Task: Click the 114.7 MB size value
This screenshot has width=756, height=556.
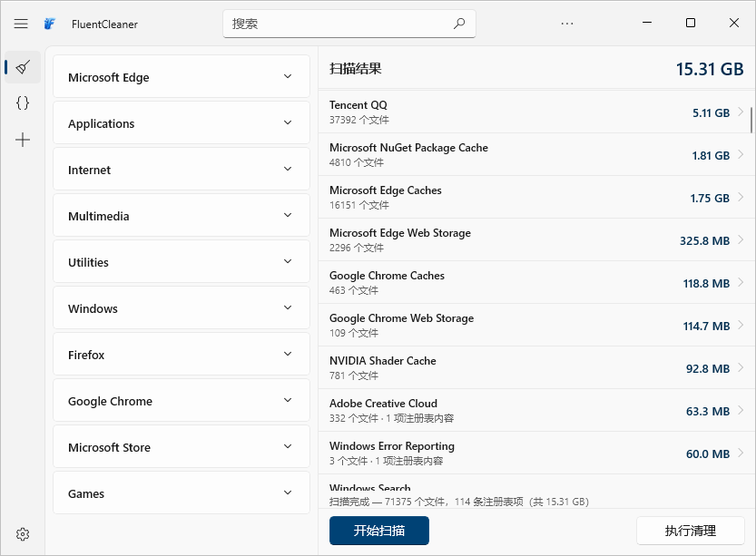Action: coord(706,327)
